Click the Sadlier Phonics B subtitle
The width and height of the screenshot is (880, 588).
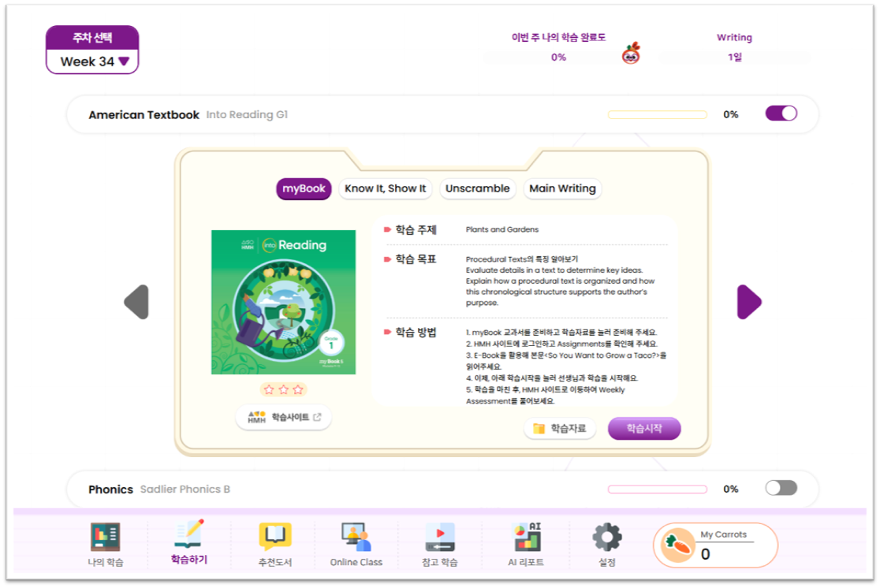click(185, 489)
